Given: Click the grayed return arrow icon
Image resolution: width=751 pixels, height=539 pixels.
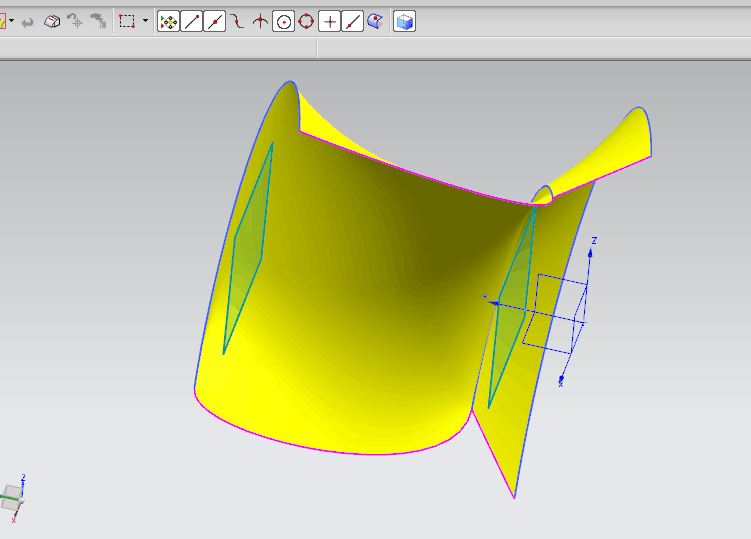Looking at the screenshot, I should click(28, 22).
